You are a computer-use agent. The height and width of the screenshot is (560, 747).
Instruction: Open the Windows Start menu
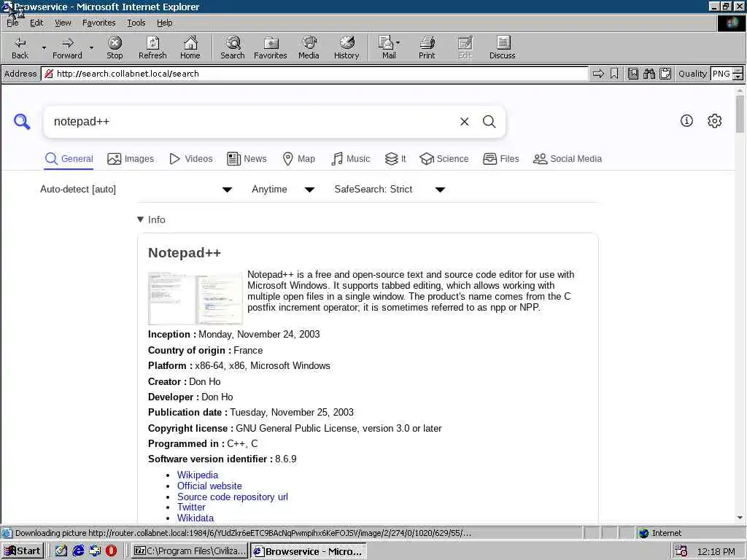[23, 551]
